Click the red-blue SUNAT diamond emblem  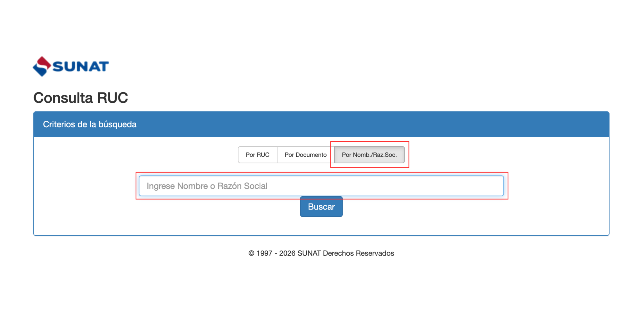point(42,66)
